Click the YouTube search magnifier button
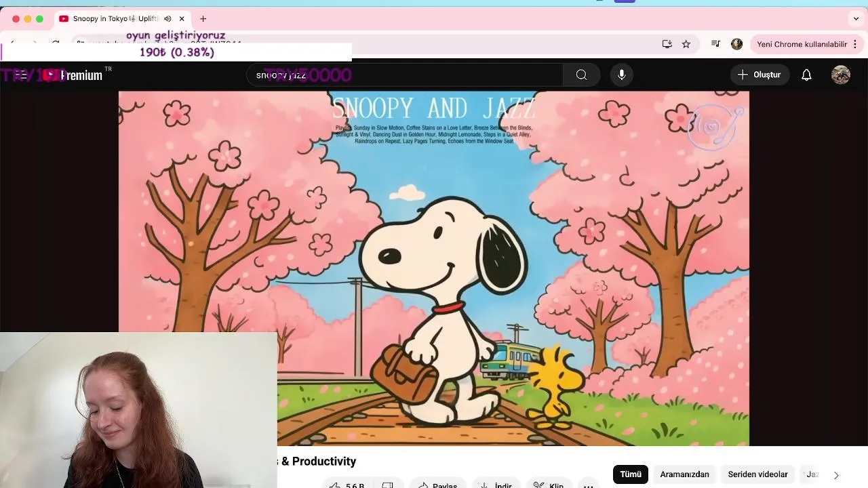The height and width of the screenshot is (488, 868). pos(581,75)
